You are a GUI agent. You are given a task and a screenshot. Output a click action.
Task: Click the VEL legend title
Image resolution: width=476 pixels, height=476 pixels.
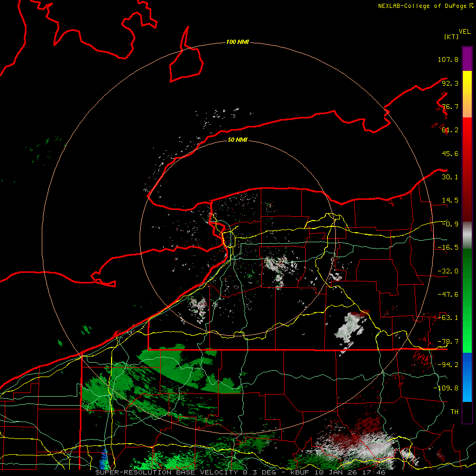(x=464, y=32)
